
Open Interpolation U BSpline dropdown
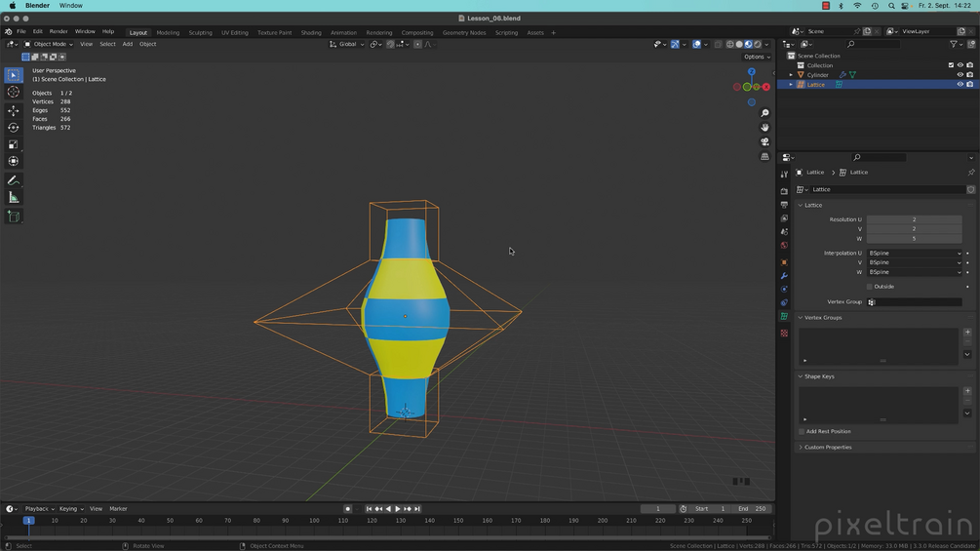[x=915, y=253]
